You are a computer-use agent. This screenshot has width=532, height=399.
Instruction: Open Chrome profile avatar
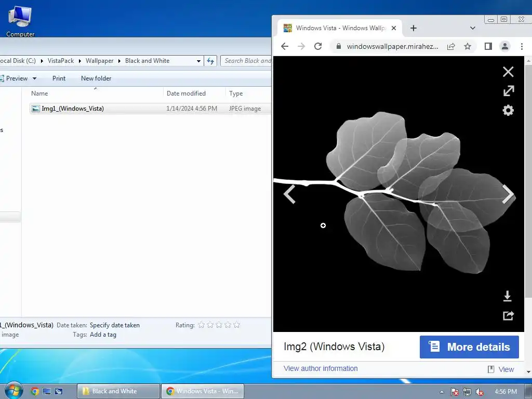[505, 46]
